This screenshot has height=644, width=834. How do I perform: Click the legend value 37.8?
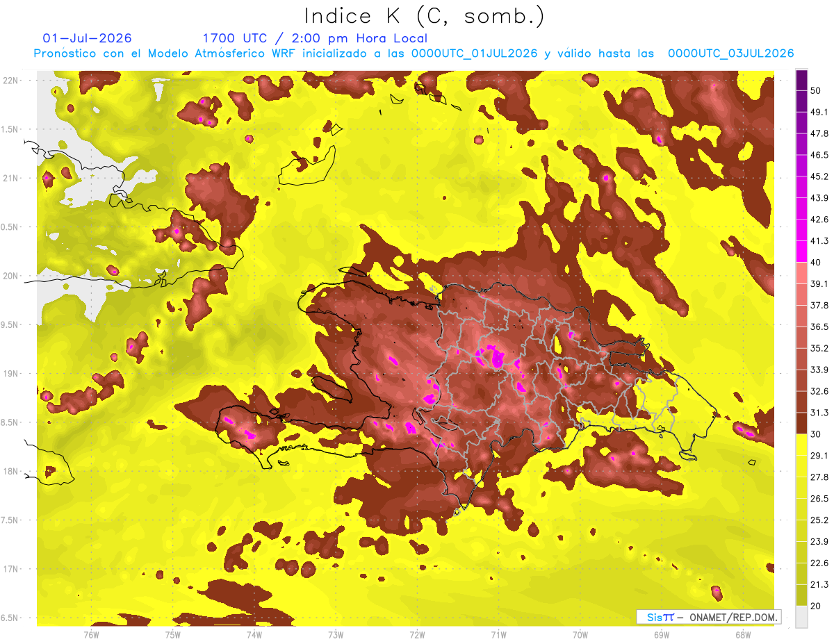coord(819,305)
